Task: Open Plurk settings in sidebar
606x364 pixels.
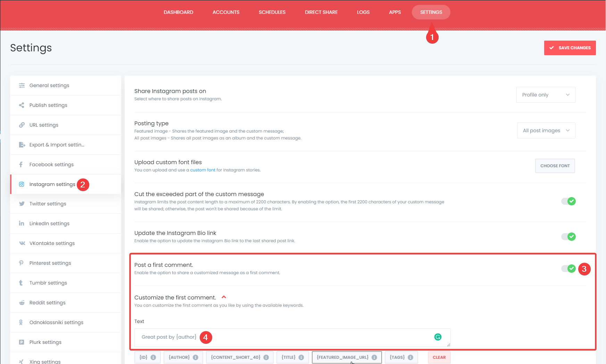Action: click(66, 342)
